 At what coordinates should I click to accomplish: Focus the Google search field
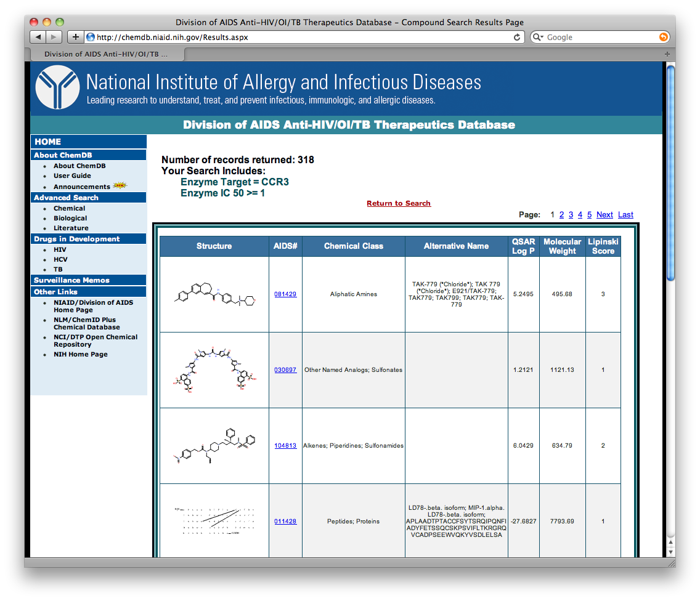pos(601,38)
